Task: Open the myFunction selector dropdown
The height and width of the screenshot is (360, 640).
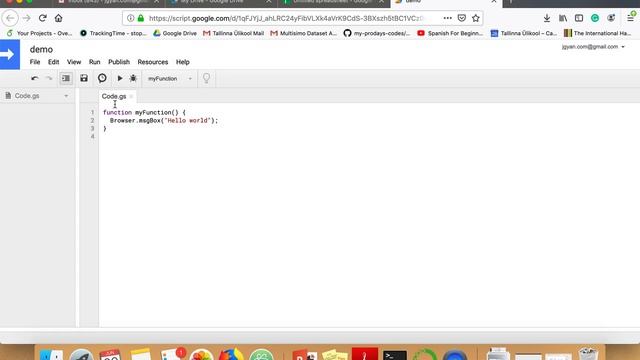Action: pos(170,78)
